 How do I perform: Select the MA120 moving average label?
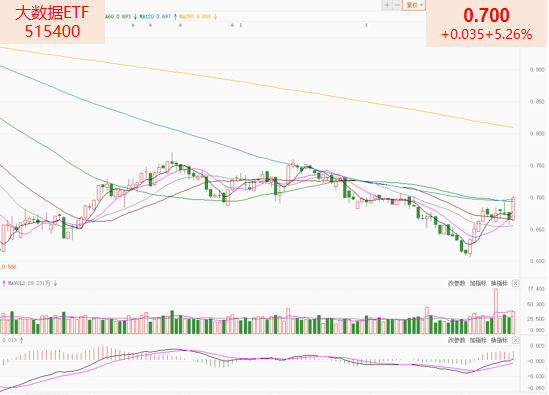click(155, 16)
